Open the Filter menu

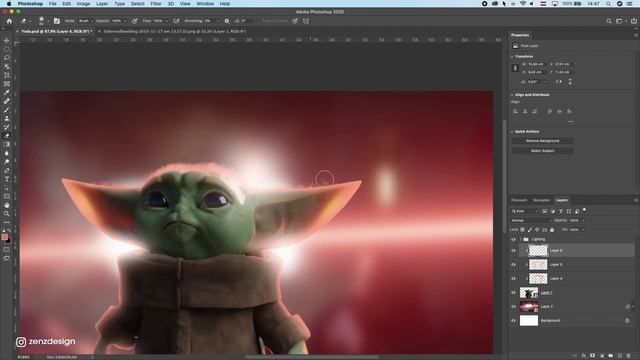click(156, 4)
